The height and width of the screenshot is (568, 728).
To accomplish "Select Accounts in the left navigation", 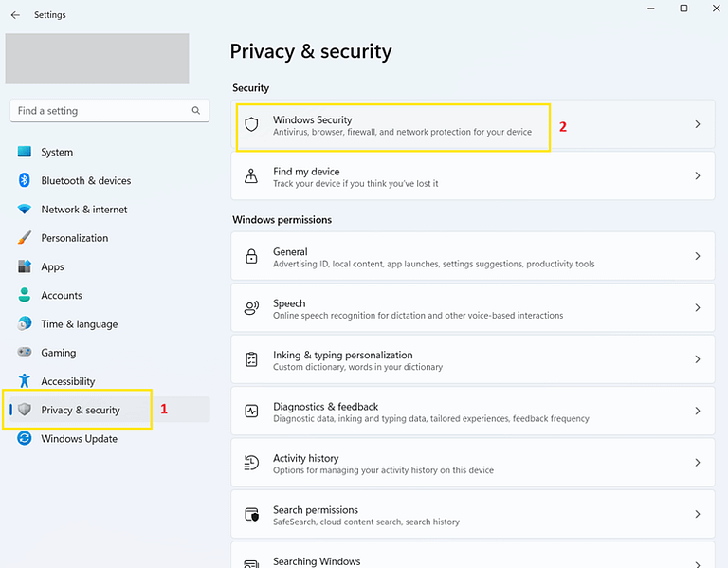I will coord(61,295).
